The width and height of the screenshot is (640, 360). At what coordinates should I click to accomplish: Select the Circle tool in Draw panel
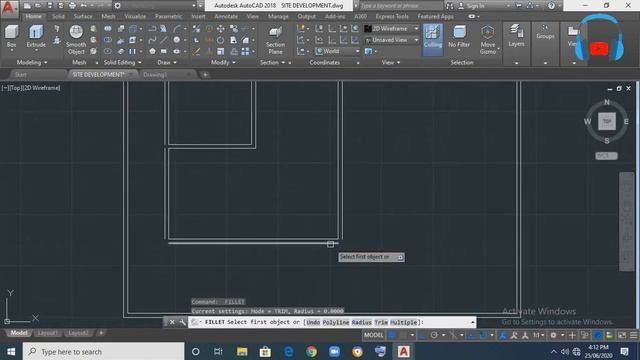(177, 40)
